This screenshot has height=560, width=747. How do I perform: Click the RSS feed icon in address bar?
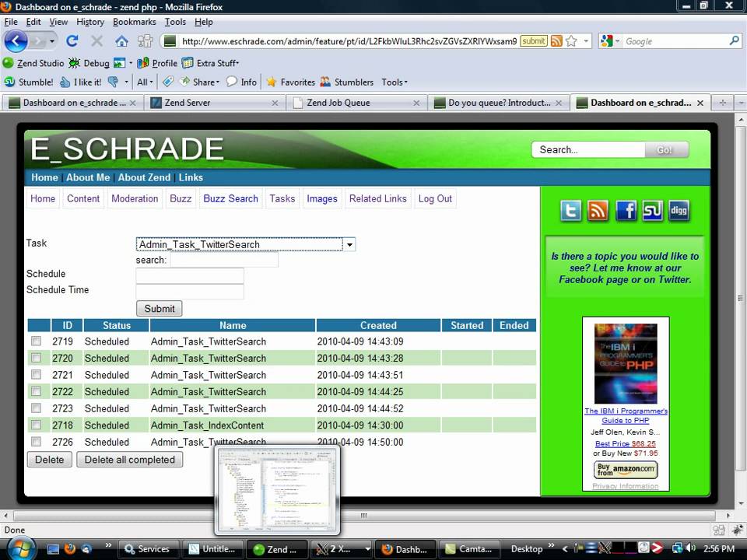[556, 41]
